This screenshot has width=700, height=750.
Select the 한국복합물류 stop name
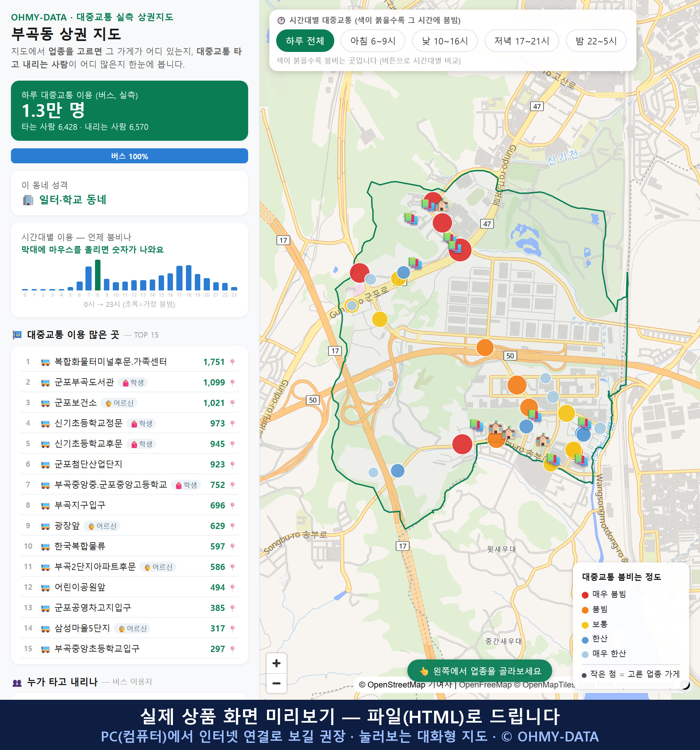click(x=80, y=546)
